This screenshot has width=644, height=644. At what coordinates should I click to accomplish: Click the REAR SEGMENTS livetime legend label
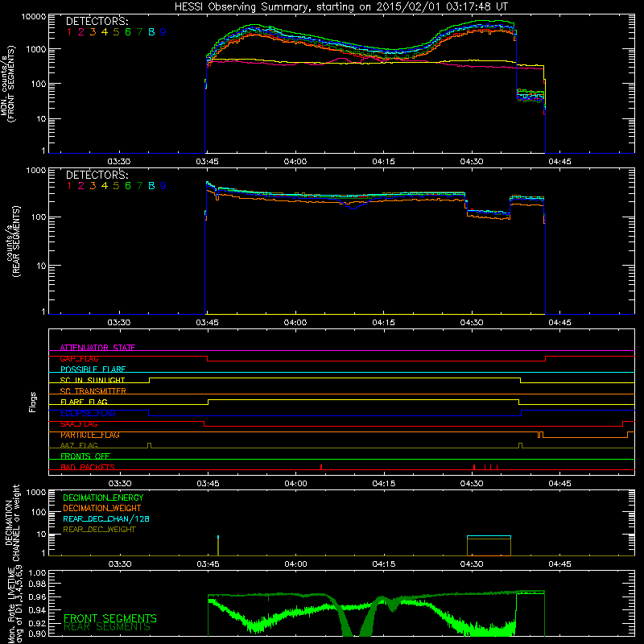[x=107, y=627]
